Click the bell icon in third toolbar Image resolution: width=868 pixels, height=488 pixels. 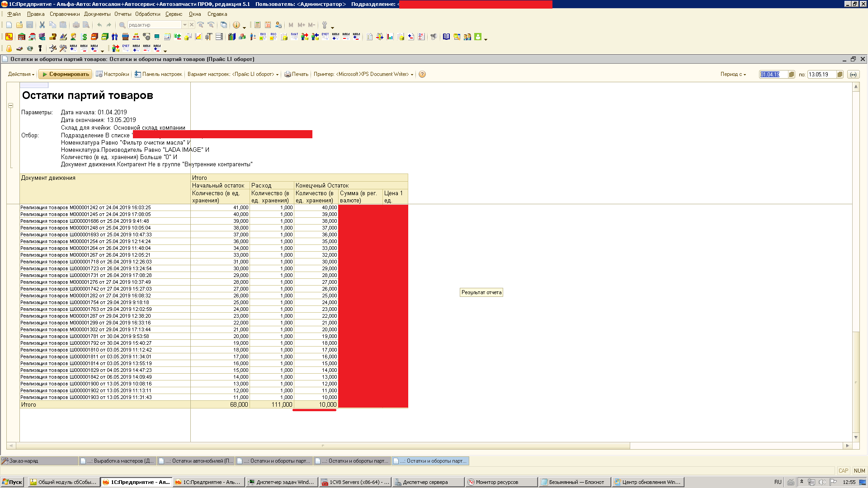pyautogui.click(x=9, y=48)
